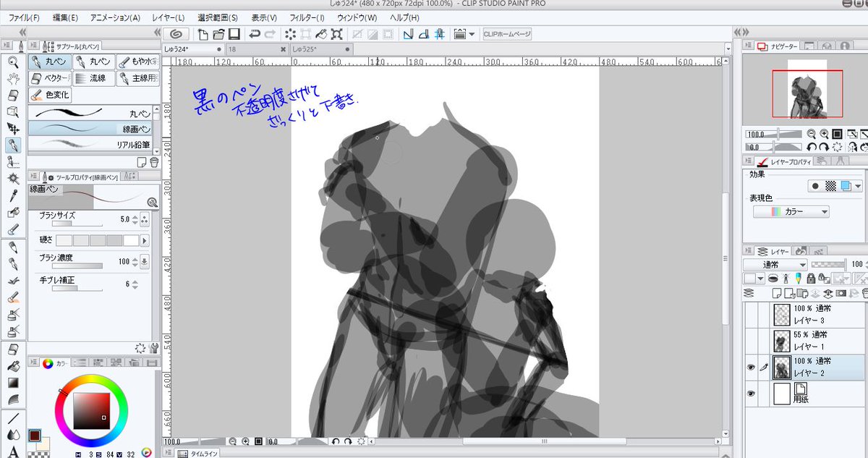
Task: Toggle visibility of the 用紙 paper layer
Action: pyautogui.click(x=751, y=393)
